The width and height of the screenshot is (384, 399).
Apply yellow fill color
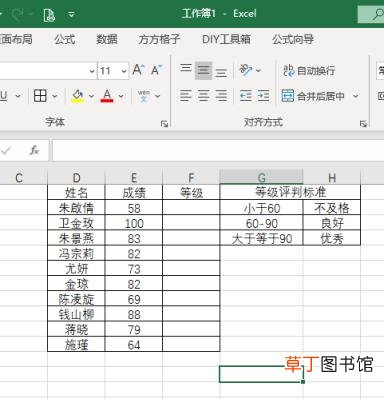[78, 96]
